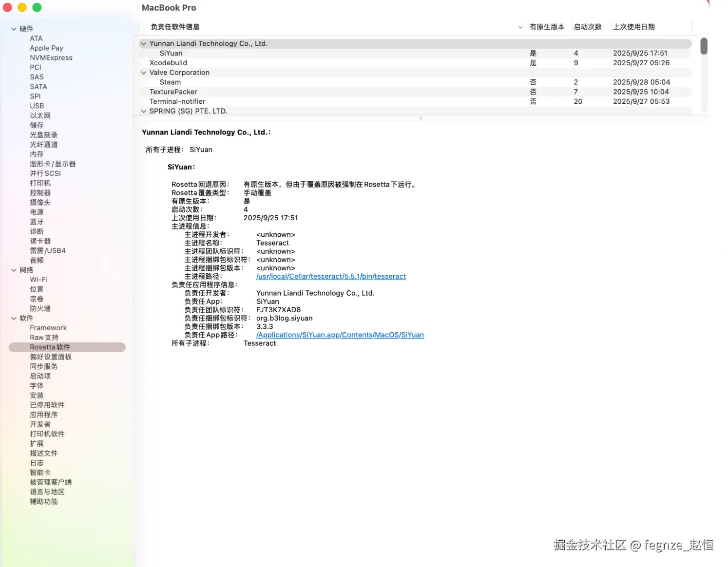Image resolution: width=728 pixels, height=567 pixels.
Task: Sort by 负责任软件信息 column header
Action: coord(175,27)
